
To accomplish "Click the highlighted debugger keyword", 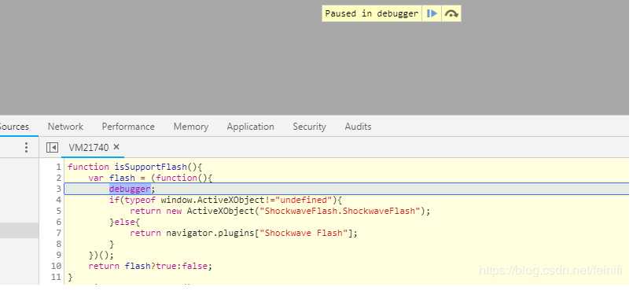I will click(130, 189).
